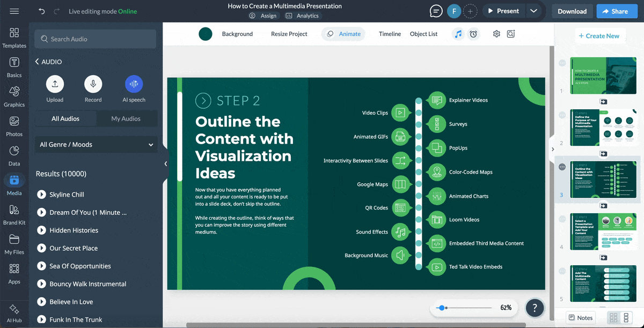The width and height of the screenshot is (644, 328).
Task: Open the Present options dropdown arrow
Action: 533,11
